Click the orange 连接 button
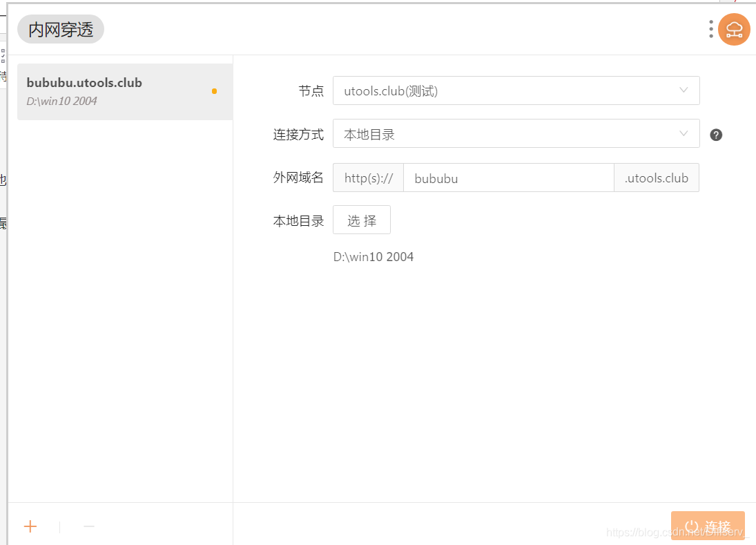Viewport: 756px width, 545px height. (x=708, y=525)
